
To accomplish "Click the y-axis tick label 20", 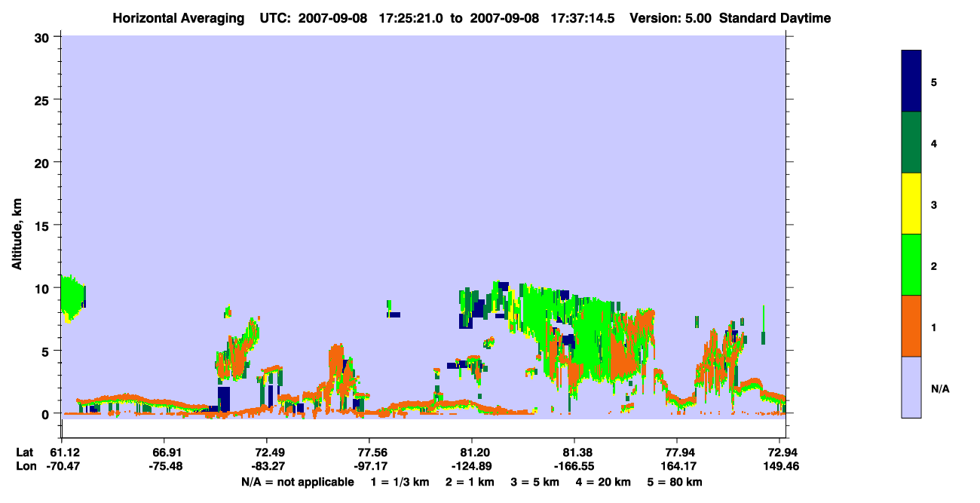I will click(x=44, y=163).
